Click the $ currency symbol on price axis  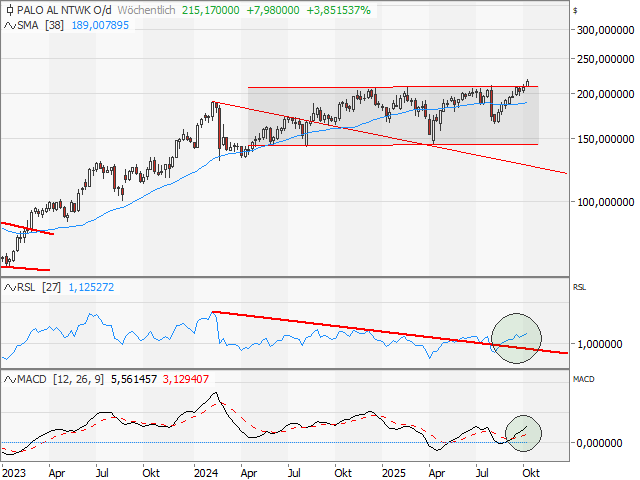tap(576, 10)
